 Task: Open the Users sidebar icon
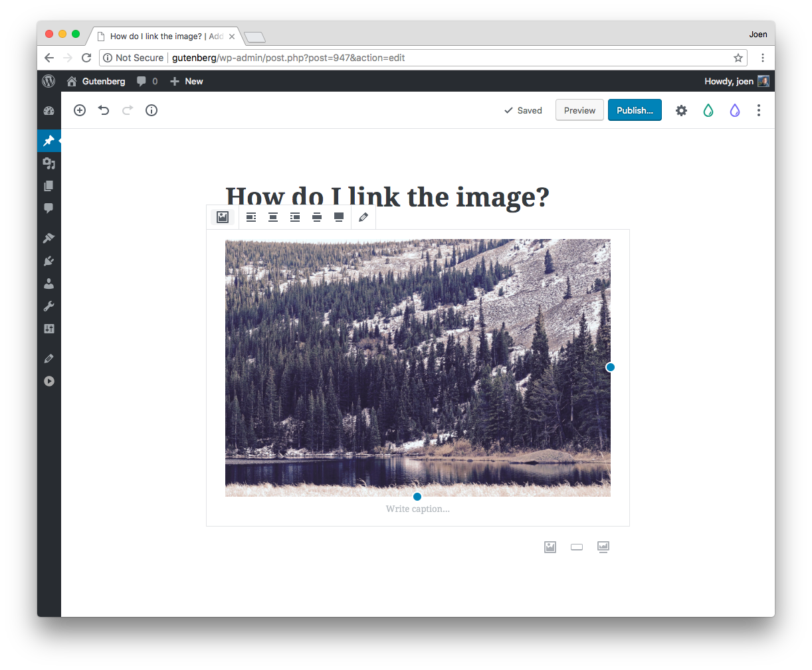[x=49, y=284]
